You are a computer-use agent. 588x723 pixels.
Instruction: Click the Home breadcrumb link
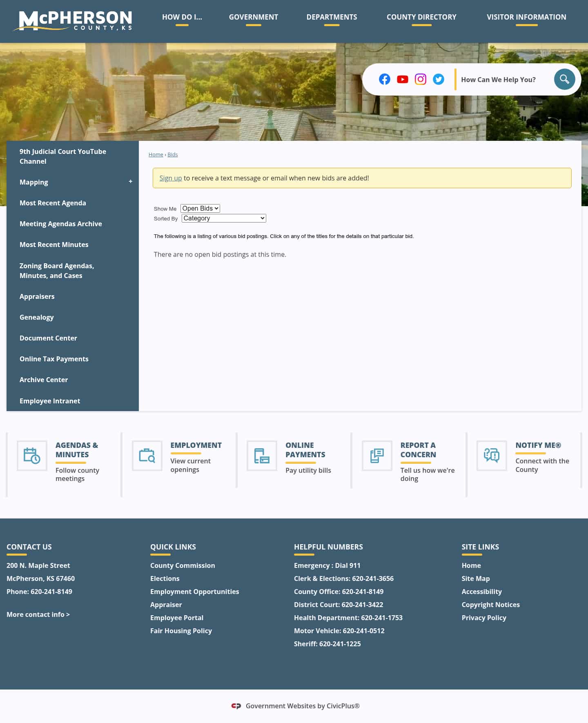(156, 154)
